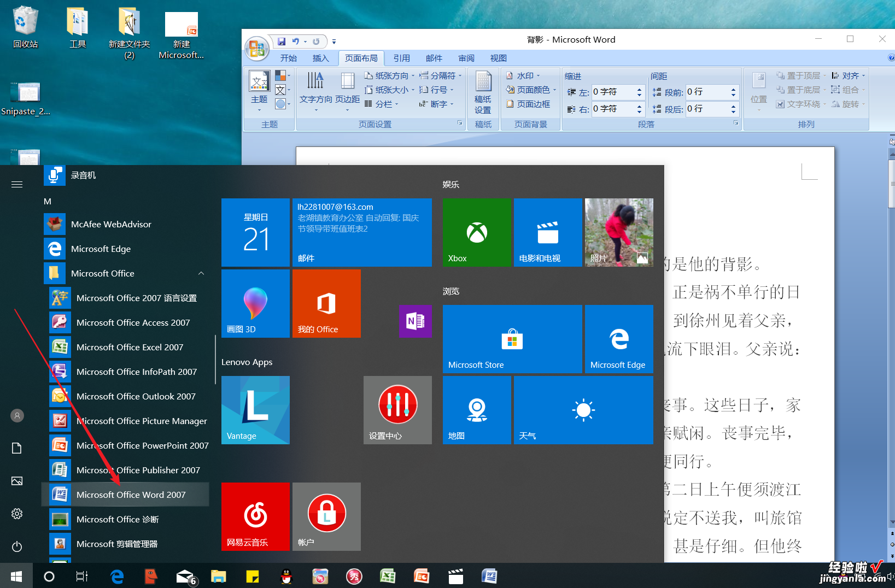This screenshot has width=895, height=588.
Task: Open the 天气 weather tile
Action: click(583, 410)
